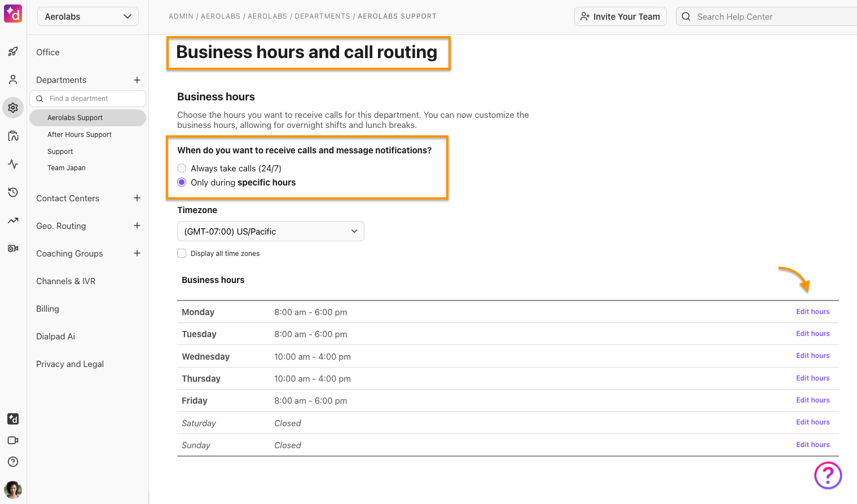Image resolution: width=857 pixels, height=504 pixels.
Task: Add a Contact Center with plus icon
Action: (137, 198)
